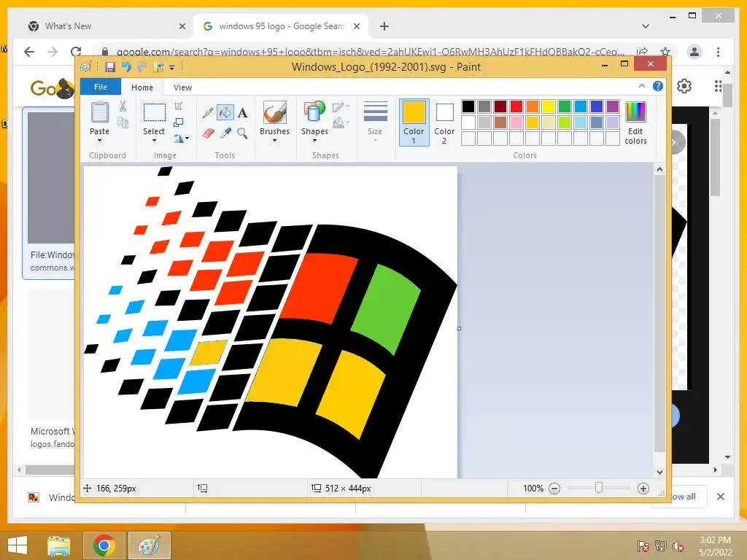Click Chrome back arrow
This screenshot has width=747, height=560.
click(29, 52)
